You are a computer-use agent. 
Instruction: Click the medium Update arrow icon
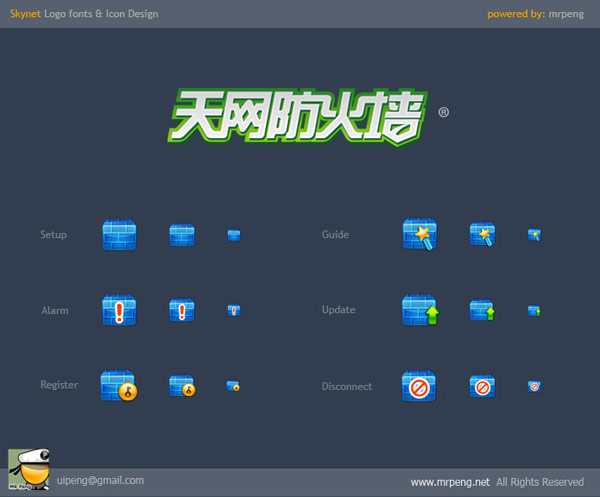coord(482,310)
